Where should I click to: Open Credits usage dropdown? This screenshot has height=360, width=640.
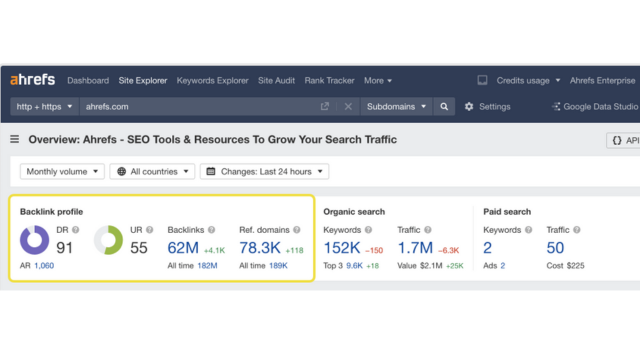pyautogui.click(x=528, y=80)
